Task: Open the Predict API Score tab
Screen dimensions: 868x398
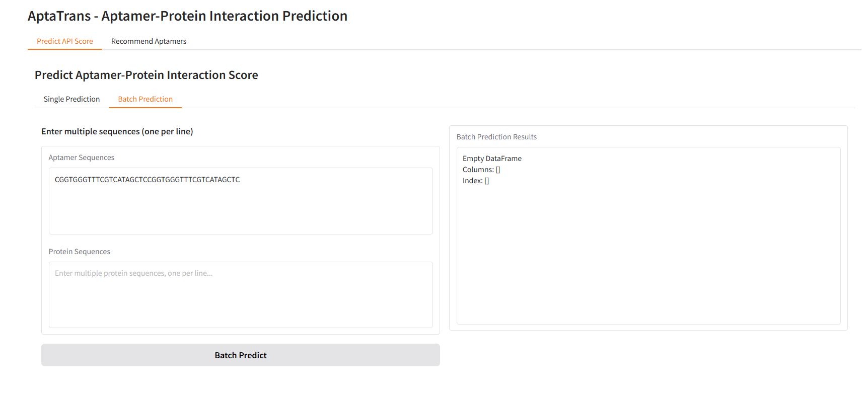Action: click(65, 41)
